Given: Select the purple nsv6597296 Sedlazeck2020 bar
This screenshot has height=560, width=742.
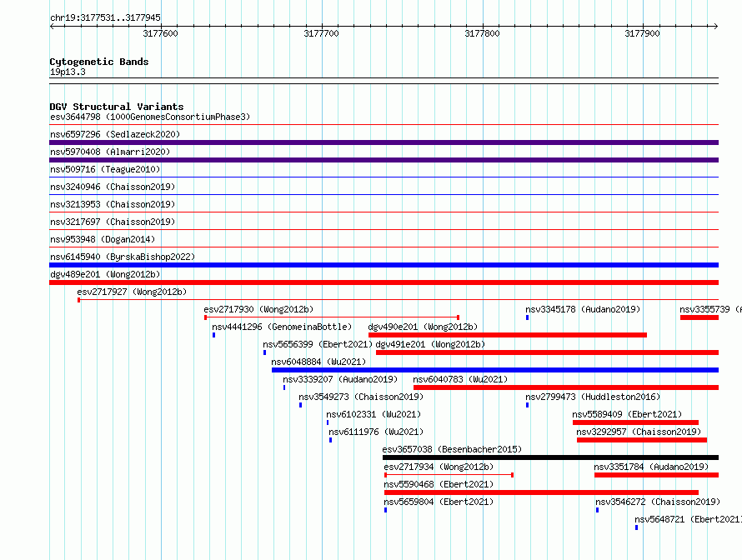Looking at the screenshot, I should (384, 142).
